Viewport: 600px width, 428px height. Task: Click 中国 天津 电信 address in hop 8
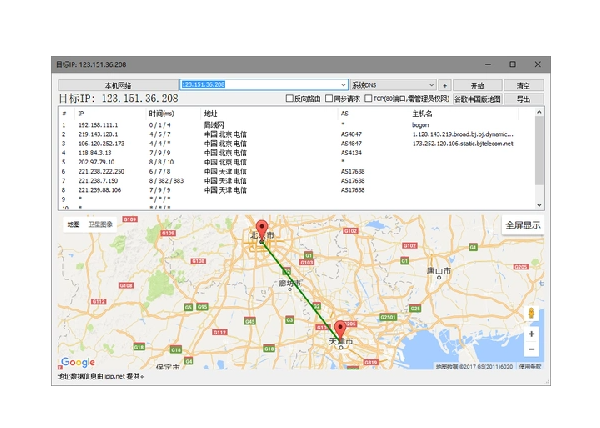coord(225,190)
